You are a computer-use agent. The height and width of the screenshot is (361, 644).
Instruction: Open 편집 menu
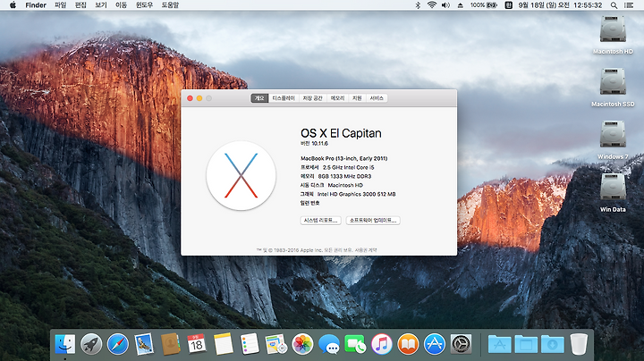80,5
